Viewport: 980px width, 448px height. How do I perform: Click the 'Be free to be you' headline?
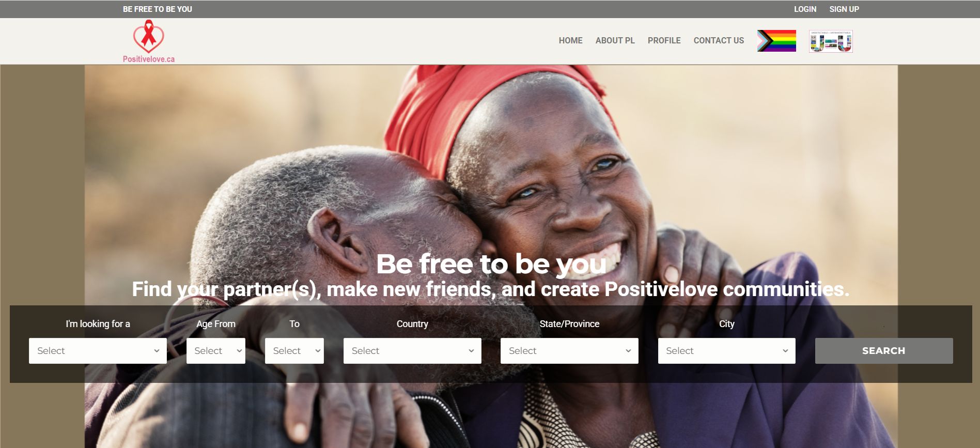coord(491,264)
